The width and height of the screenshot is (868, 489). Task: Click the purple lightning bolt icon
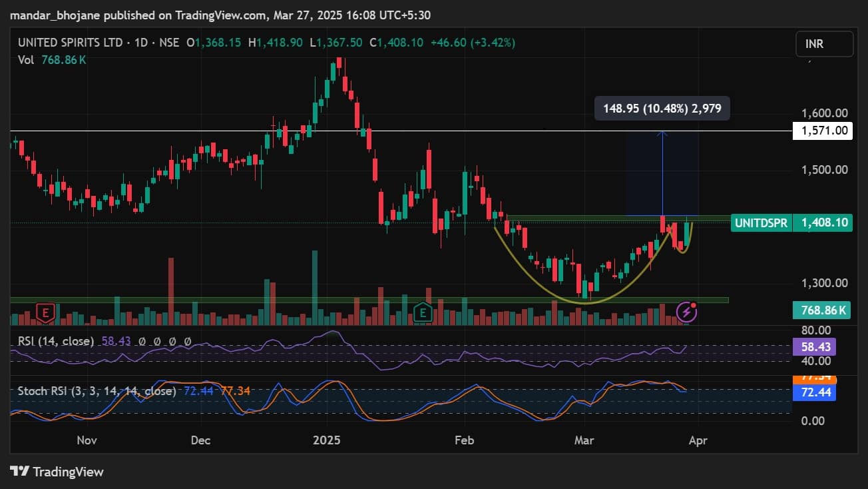(686, 311)
